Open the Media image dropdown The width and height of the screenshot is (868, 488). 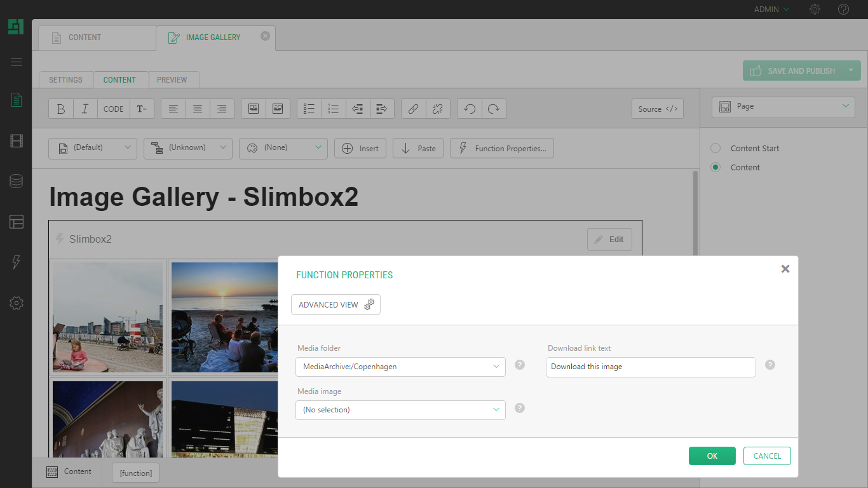[400, 410]
